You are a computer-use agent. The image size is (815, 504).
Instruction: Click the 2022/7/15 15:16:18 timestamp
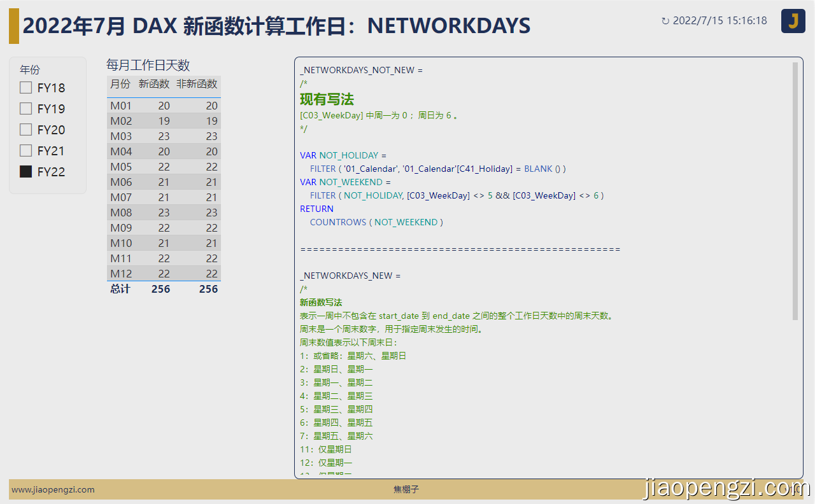[720, 21]
